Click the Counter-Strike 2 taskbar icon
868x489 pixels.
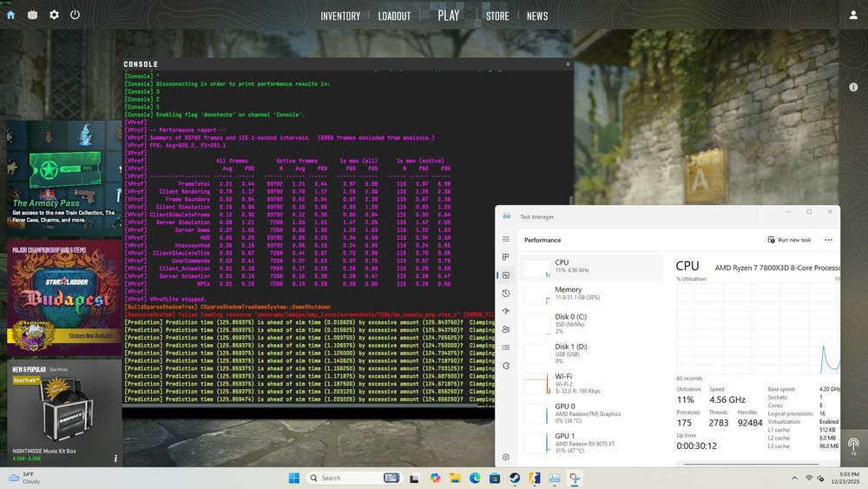pos(535,478)
